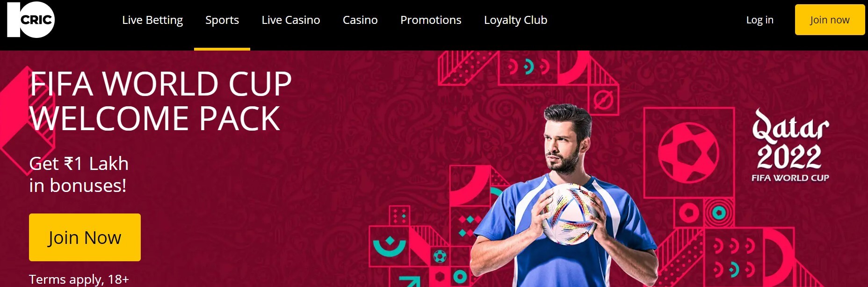Click the Log in link
The height and width of the screenshot is (287, 868).
(x=760, y=20)
